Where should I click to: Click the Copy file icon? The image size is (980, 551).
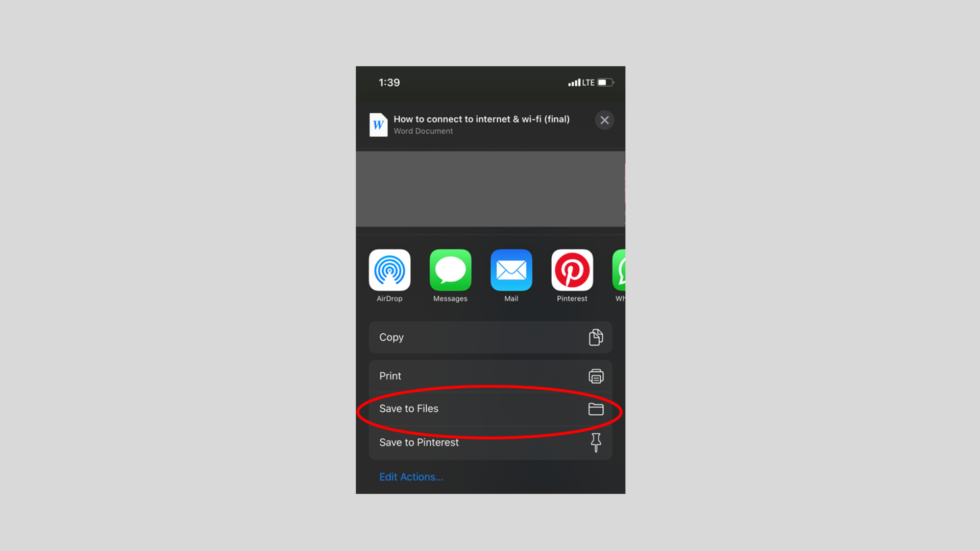(595, 337)
